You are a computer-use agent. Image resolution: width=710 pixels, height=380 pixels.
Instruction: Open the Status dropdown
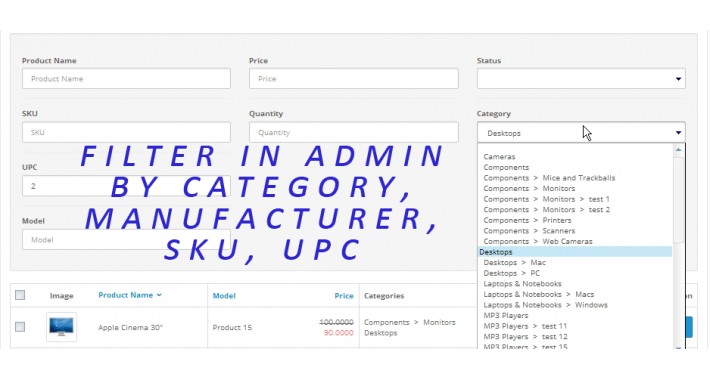point(581,79)
